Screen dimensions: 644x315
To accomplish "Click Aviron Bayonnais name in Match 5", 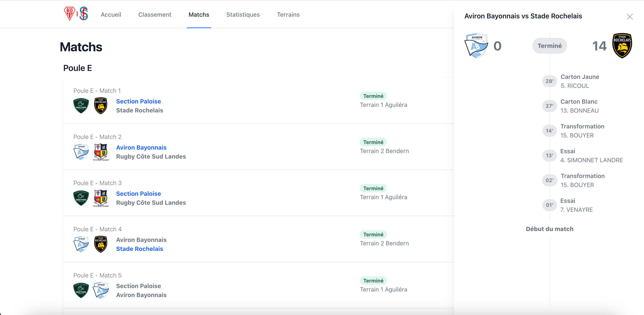I will [141, 295].
